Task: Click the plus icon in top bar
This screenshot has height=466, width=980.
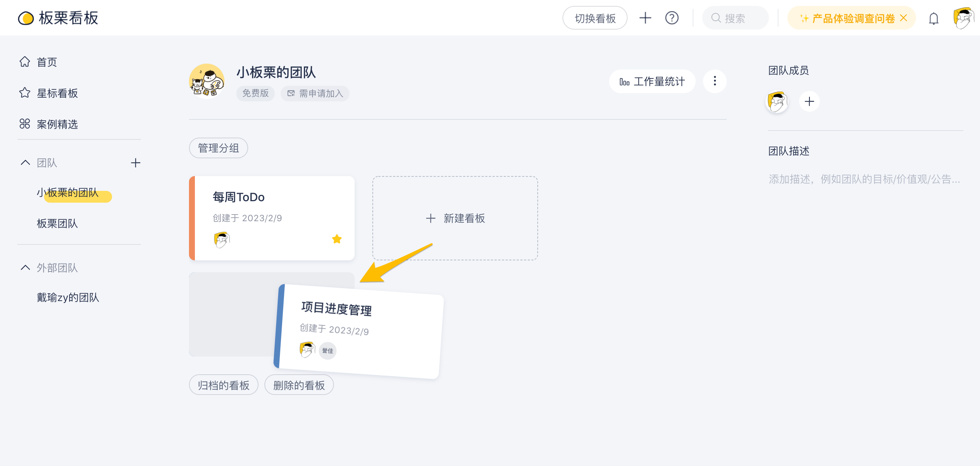Action: [x=645, y=18]
